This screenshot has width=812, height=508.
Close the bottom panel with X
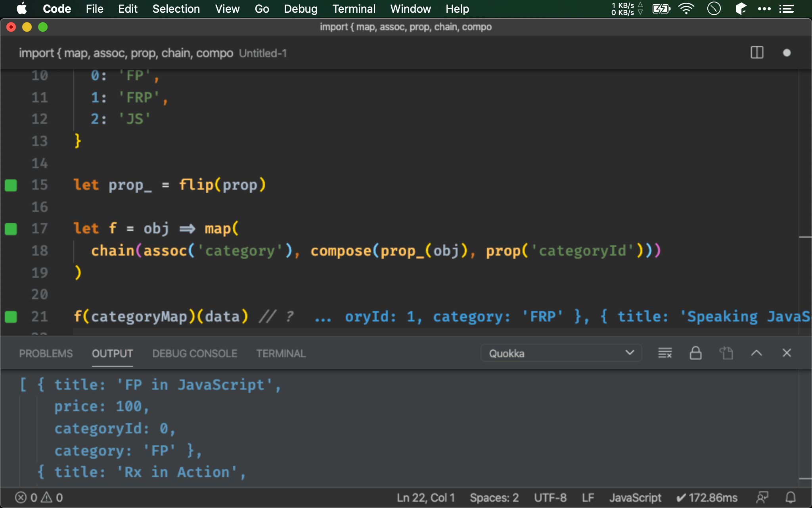(x=787, y=353)
